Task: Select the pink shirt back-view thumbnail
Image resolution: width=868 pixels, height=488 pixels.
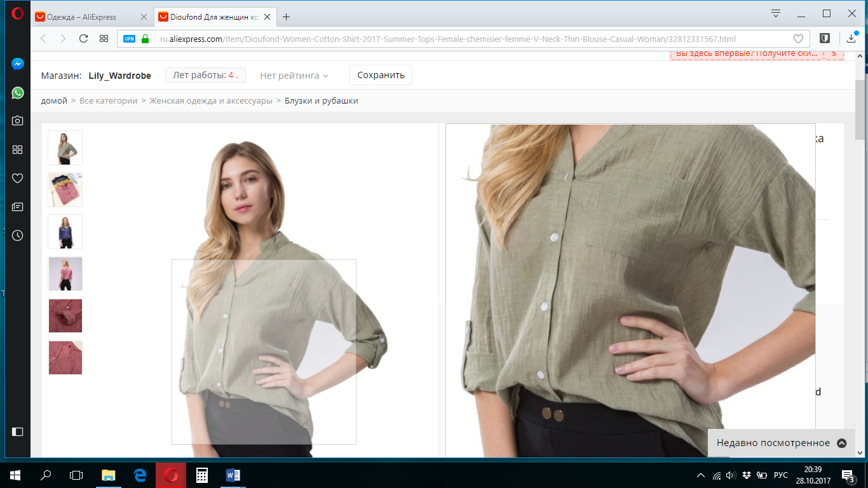Action: click(65, 273)
